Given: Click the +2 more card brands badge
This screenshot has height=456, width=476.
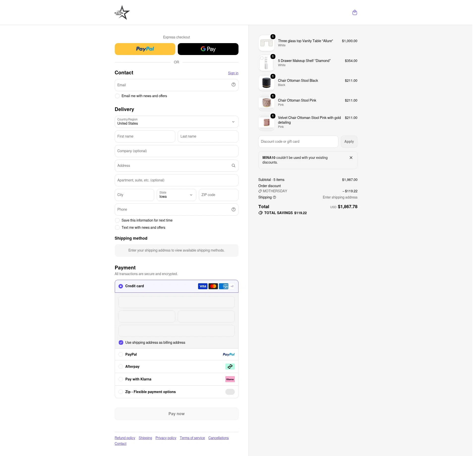Looking at the screenshot, I should pyautogui.click(x=232, y=286).
